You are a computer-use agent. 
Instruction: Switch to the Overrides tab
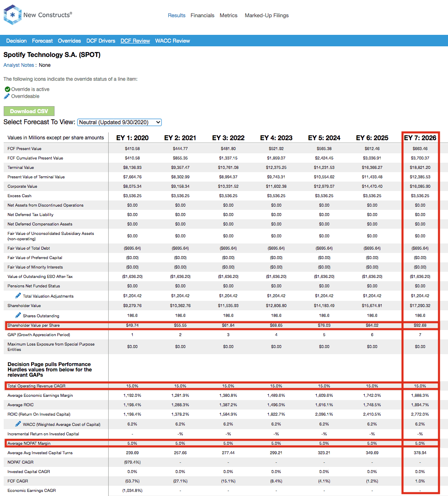69,41
